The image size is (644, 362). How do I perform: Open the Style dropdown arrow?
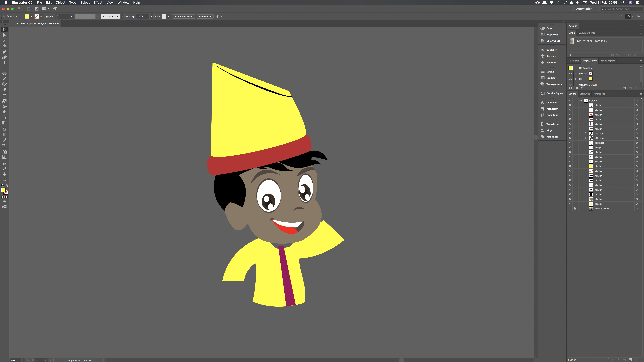[x=168, y=17]
